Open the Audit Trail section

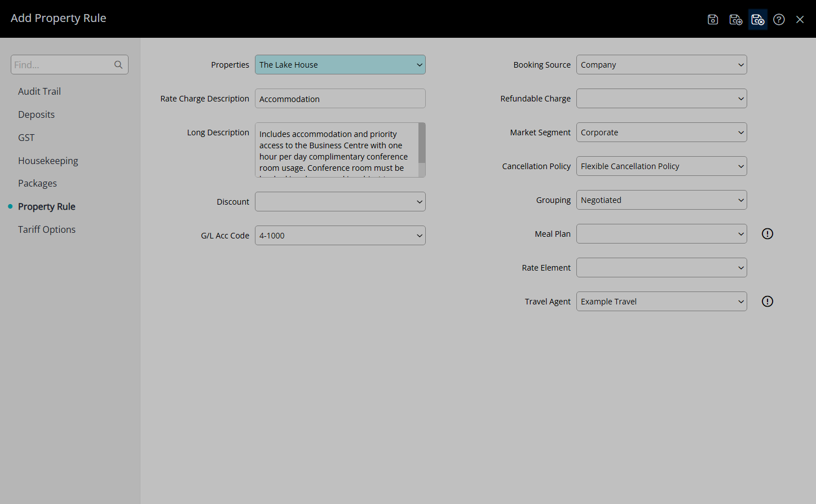tap(39, 91)
